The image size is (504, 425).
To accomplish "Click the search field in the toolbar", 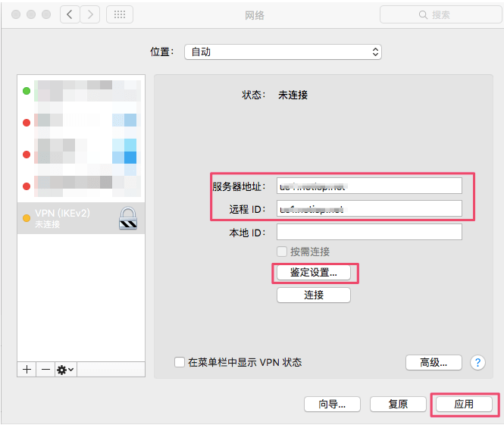I will point(440,15).
